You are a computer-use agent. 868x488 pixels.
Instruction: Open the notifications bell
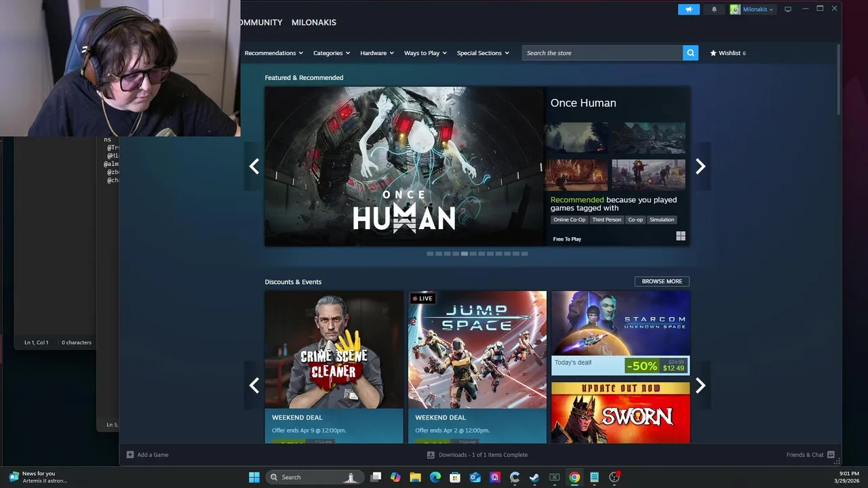[714, 9]
